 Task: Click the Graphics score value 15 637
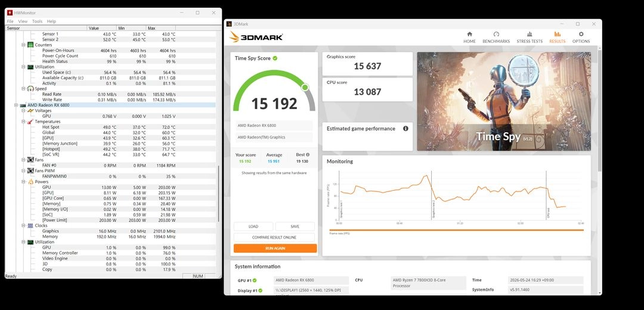coord(367,66)
